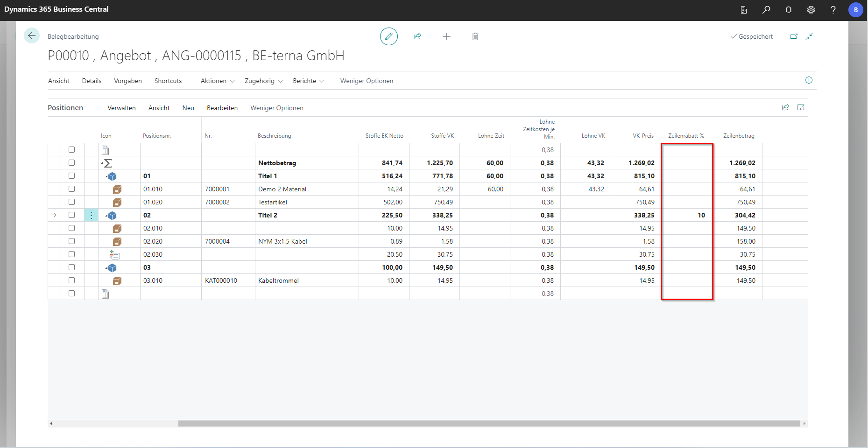The image size is (868, 448).
Task: Check the box for row 03.010
Action: [71, 280]
